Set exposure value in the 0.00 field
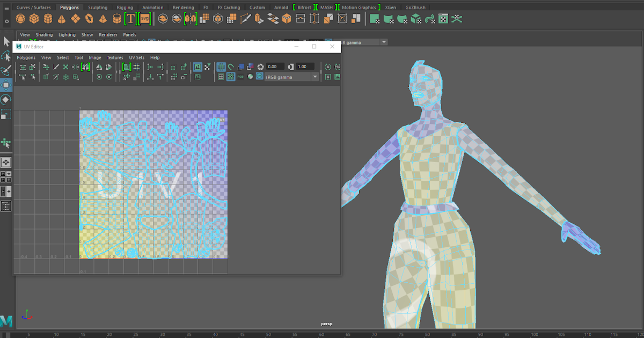This screenshot has height=338, width=644. (x=275, y=67)
